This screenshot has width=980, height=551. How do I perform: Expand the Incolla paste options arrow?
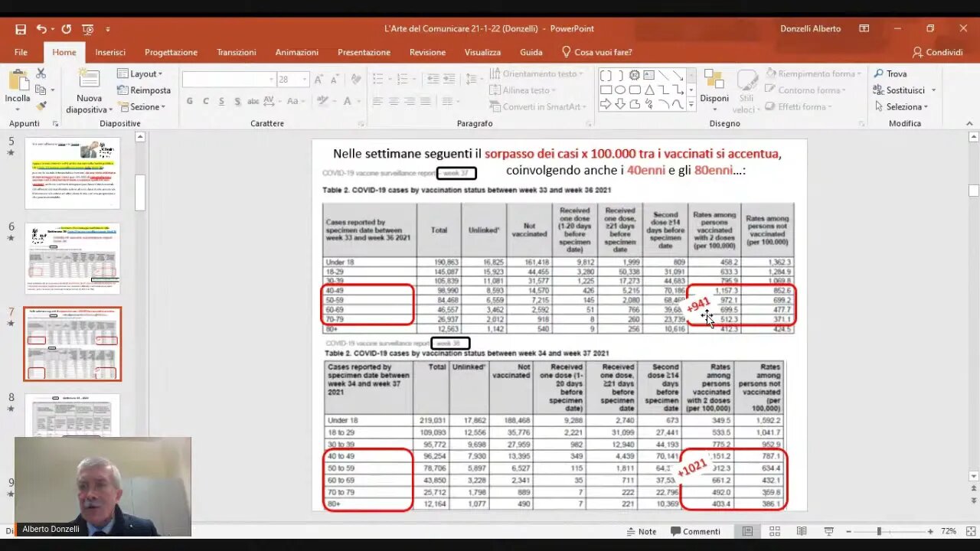pos(18,109)
